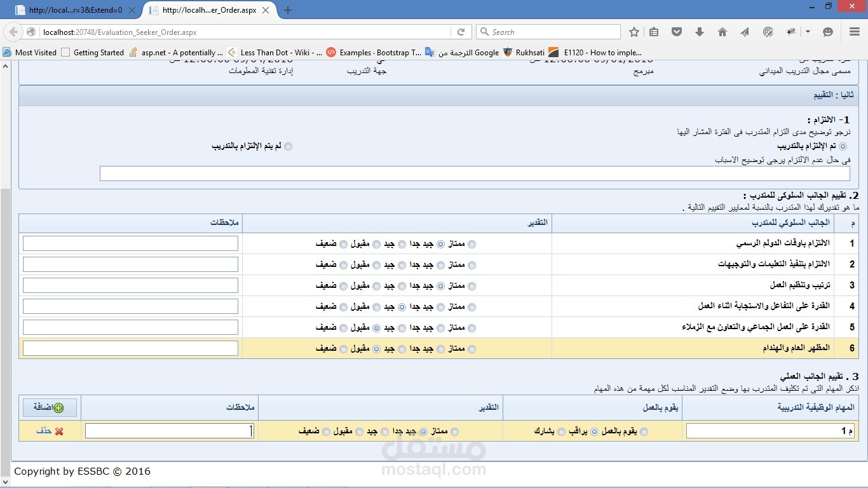Click notes field for row 6 المظهر العام
This screenshot has height=488, width=868.
point(130,348)
